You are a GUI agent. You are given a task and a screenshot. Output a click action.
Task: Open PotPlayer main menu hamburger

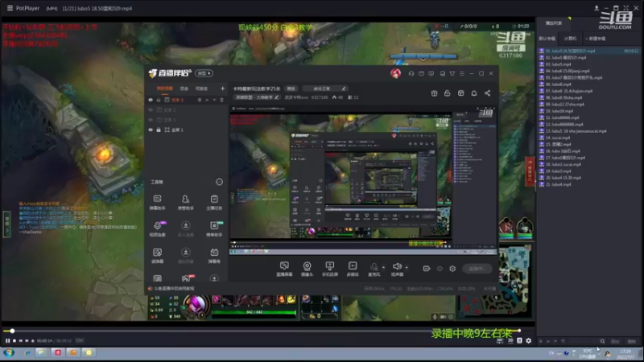click(x=10, y=8)
